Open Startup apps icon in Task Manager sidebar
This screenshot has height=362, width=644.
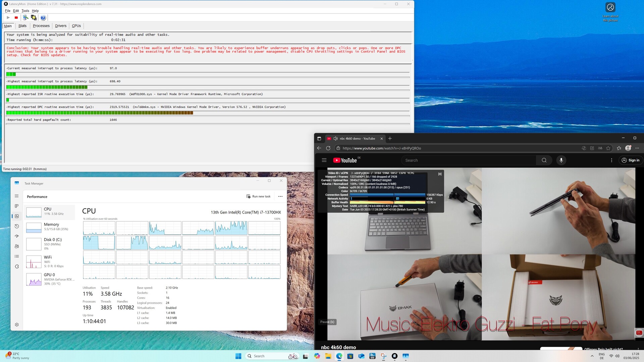point(16,236)
